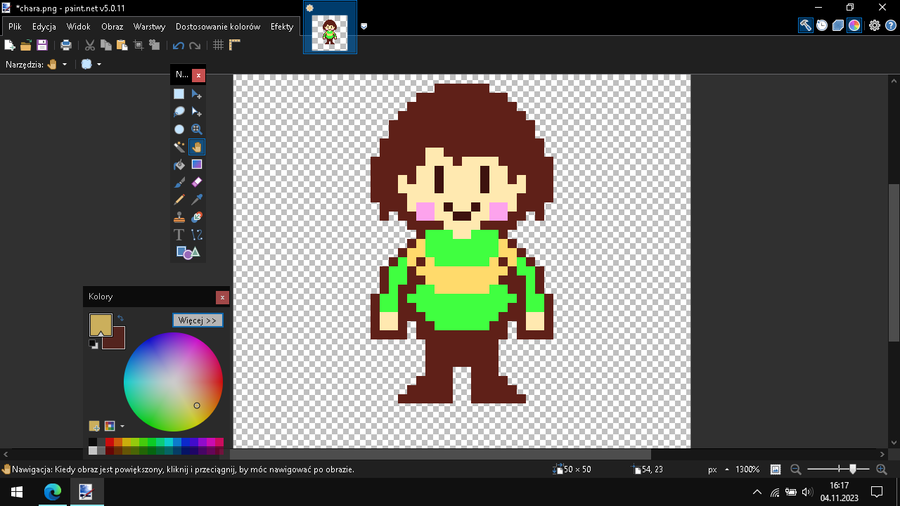Click the fit-to-window zoom icon

pos(775,469)
